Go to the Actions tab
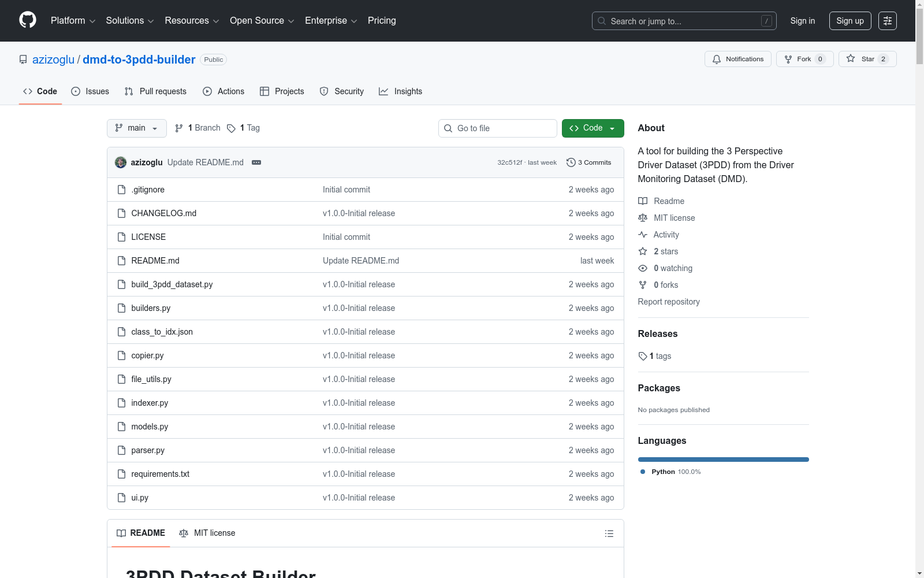 pyautogui.click(x=223, y=91)
